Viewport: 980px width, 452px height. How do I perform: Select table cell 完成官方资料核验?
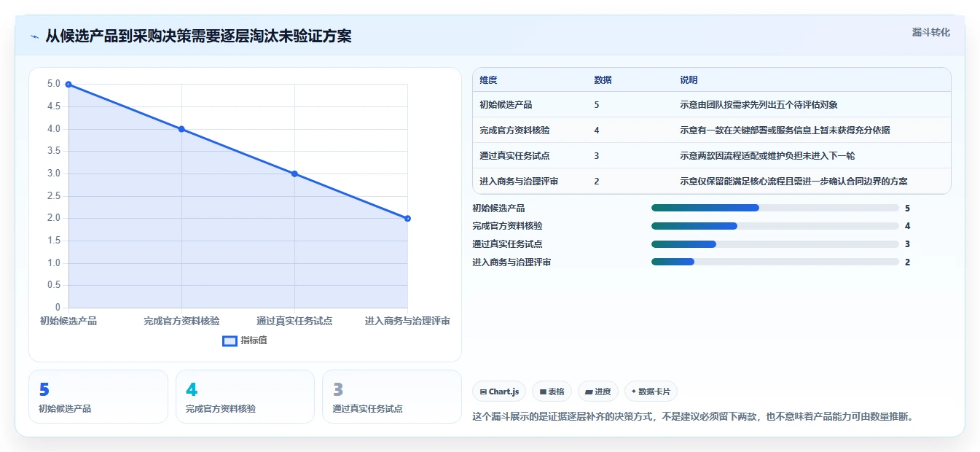tap(514, 130)
